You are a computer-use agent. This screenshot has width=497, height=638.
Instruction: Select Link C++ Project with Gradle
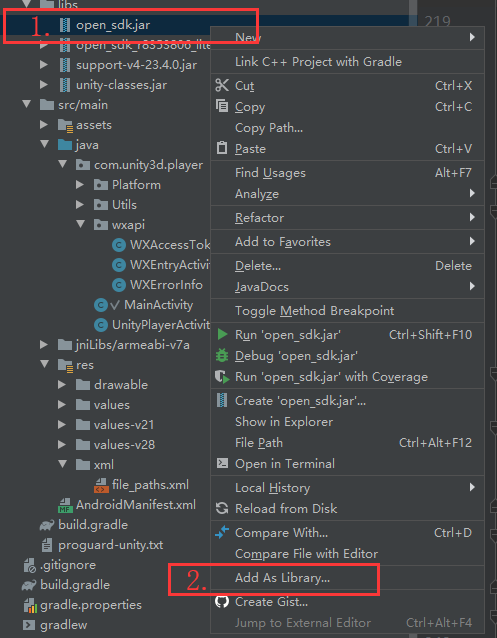pyautogui.click(x=347, y=62)
